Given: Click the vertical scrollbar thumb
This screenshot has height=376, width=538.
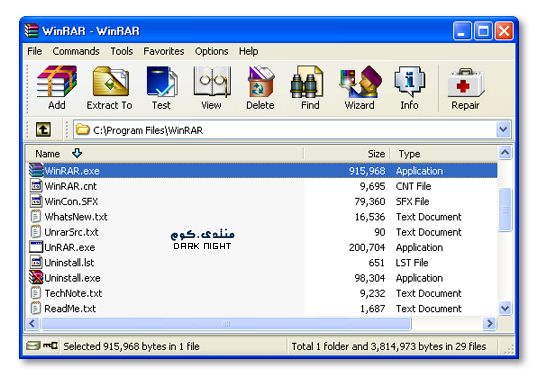Looking at the screenshot, I should coord(505,210).
